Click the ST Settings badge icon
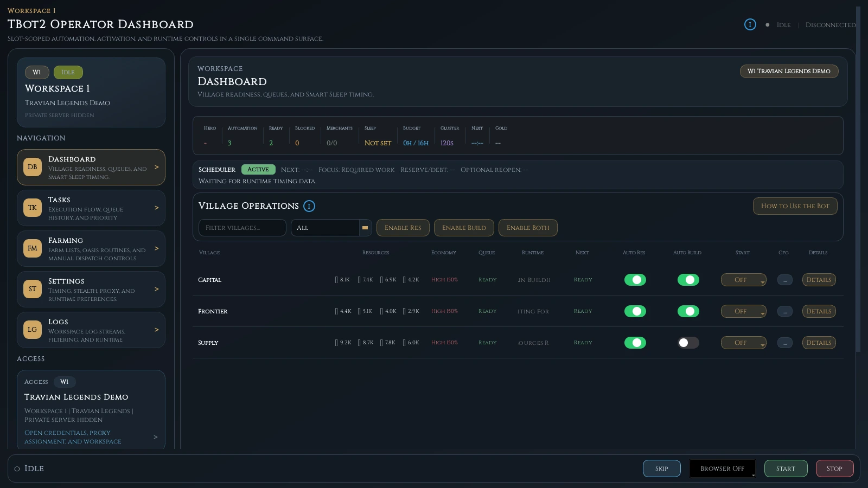Image resolution: width=868 pixels, height=488 pixels. 33,289
